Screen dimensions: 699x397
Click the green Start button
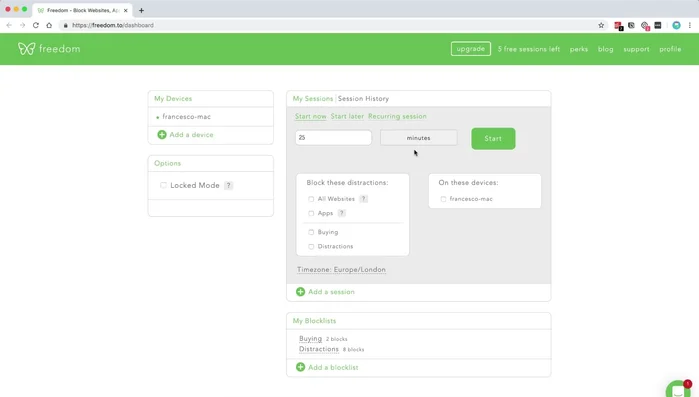[493, 139]
